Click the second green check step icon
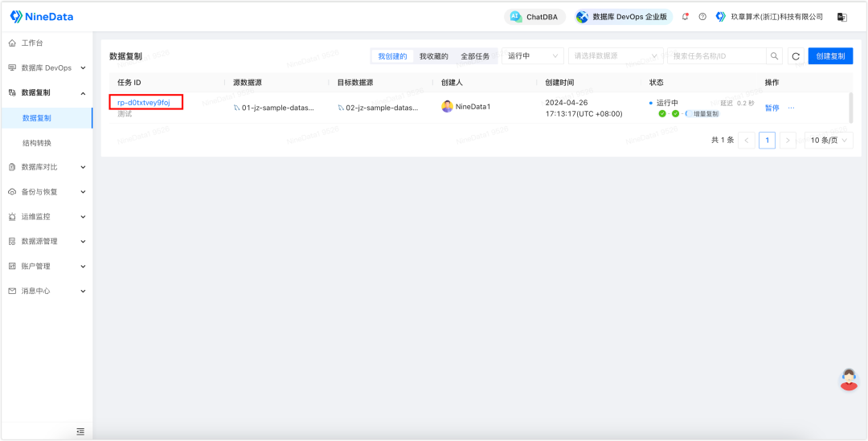Image resolution: width=868 pixels, height=441 pixels. 675,113
